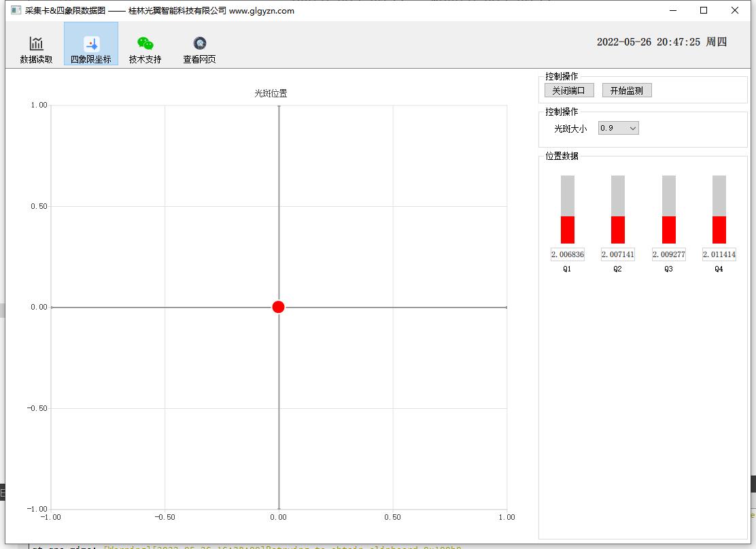Maximize the application window
Viewport: 756px width, 549px height.
tap(704, 10)
